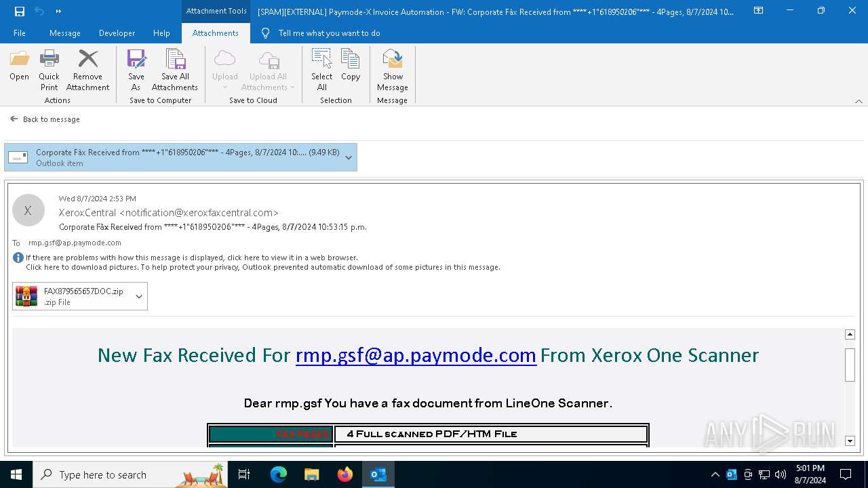Expand dropdown of FAX879565657DOC.zip attachment
This screenshot has height=488, width=868.
(x=139, y=296)
